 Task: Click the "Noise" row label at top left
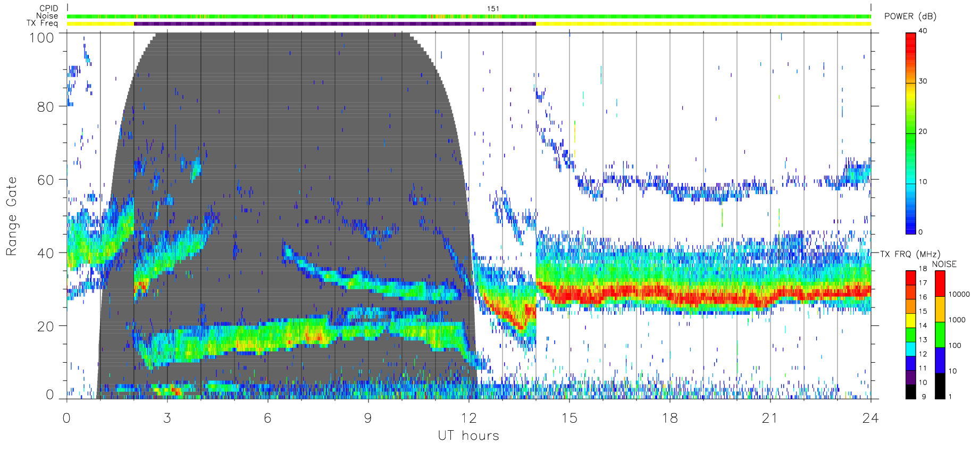tap(47, 15)
